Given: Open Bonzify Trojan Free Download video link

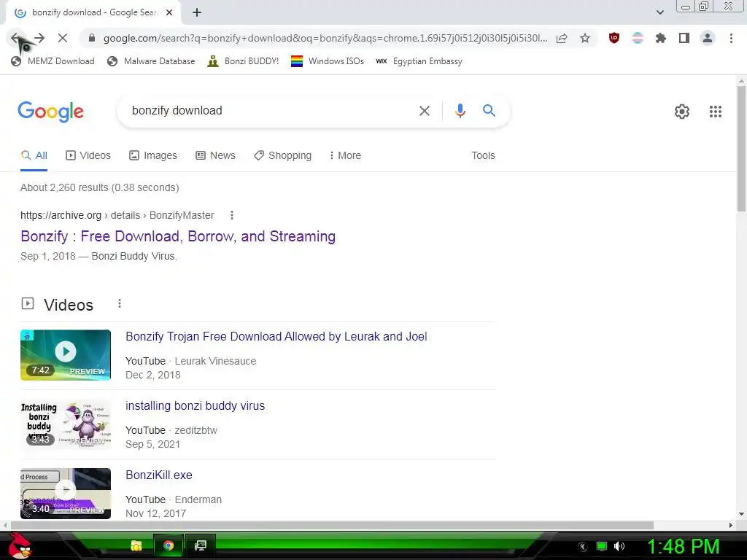Looking at the screenshot, I should 276,337.
